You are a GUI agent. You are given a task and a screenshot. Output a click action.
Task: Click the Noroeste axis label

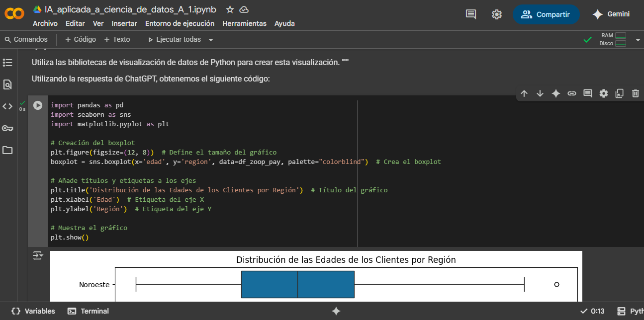coord(94,285)
